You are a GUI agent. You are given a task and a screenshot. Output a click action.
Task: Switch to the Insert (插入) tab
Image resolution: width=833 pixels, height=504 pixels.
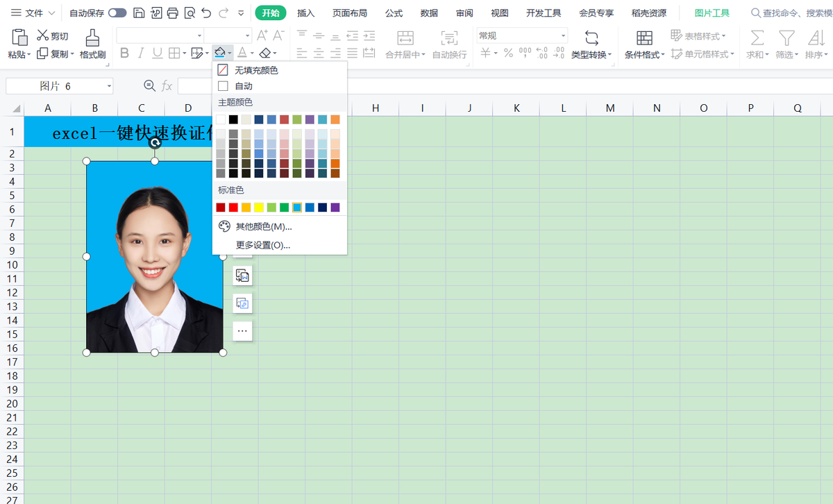305,13
